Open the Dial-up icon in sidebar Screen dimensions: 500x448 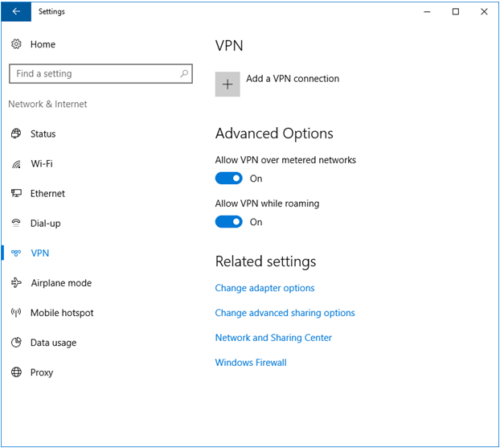[x=16, y=224]
